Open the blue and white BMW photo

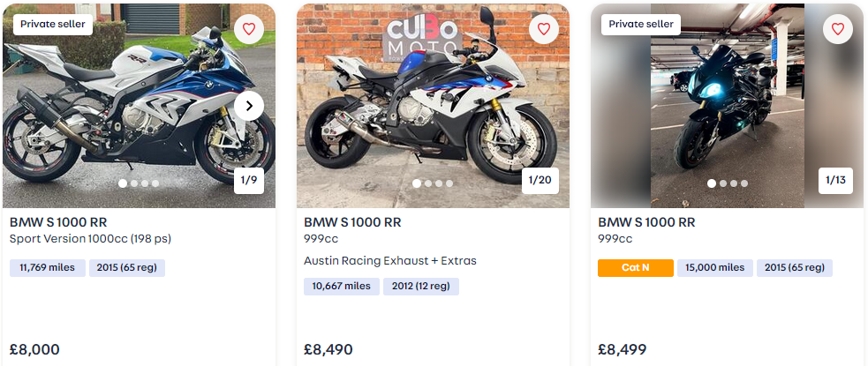tap(115, 106)
